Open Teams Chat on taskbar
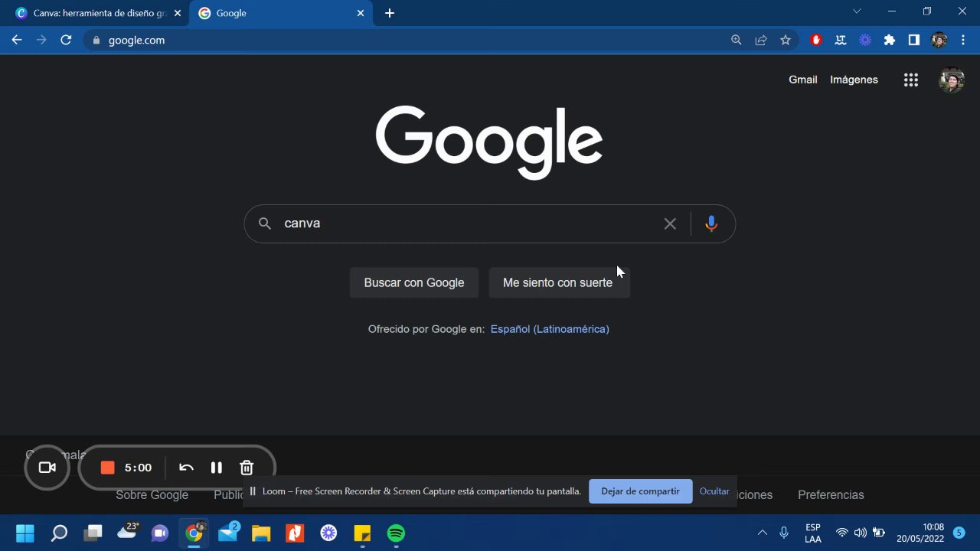 pos(160,533)
